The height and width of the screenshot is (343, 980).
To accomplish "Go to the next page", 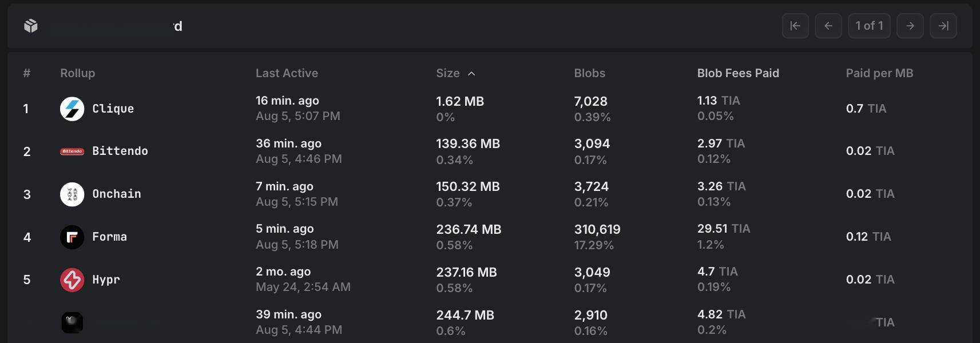I will [910, 26].
